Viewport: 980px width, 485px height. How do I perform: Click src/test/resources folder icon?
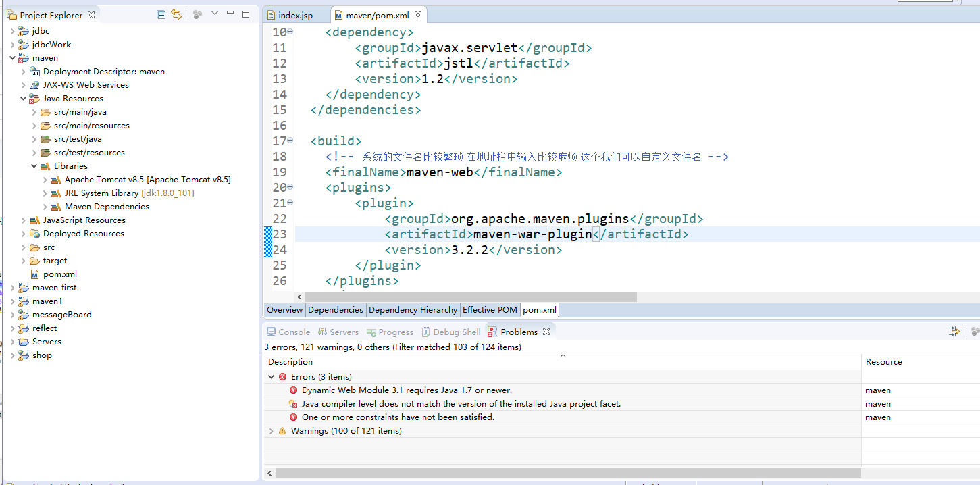point(46,152)
